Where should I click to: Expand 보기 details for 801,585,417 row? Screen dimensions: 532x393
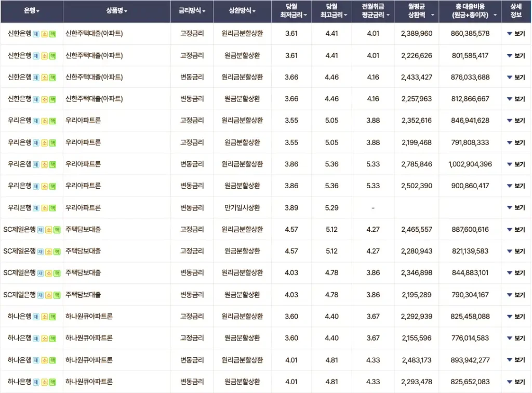coord(516,56)
